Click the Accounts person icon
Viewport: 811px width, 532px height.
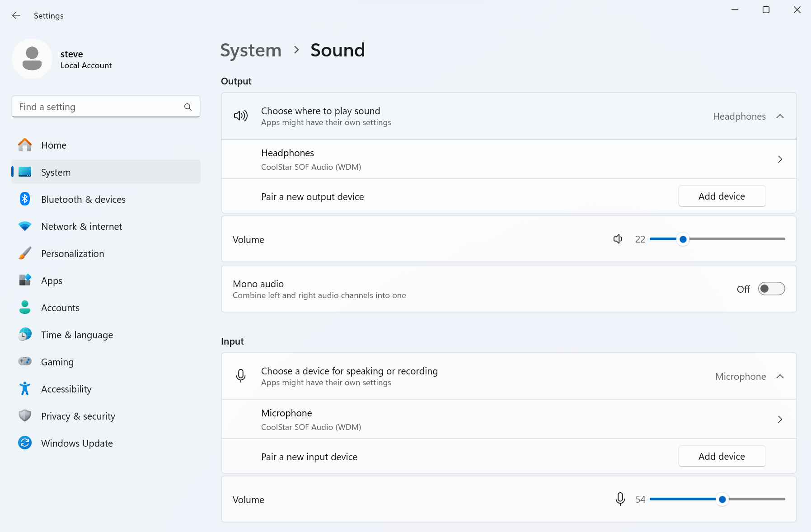pyautogui.click(x=25, y=308)
